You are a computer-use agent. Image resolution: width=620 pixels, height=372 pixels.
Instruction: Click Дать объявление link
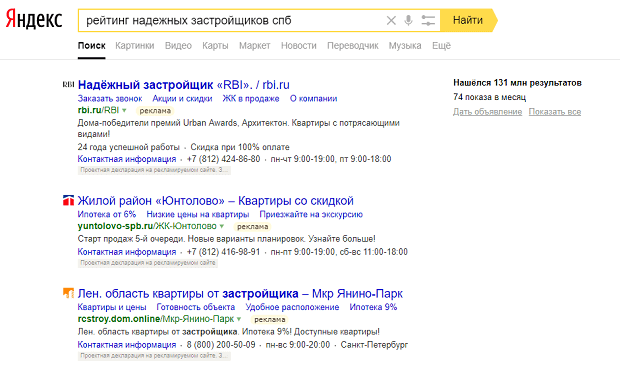488,112
